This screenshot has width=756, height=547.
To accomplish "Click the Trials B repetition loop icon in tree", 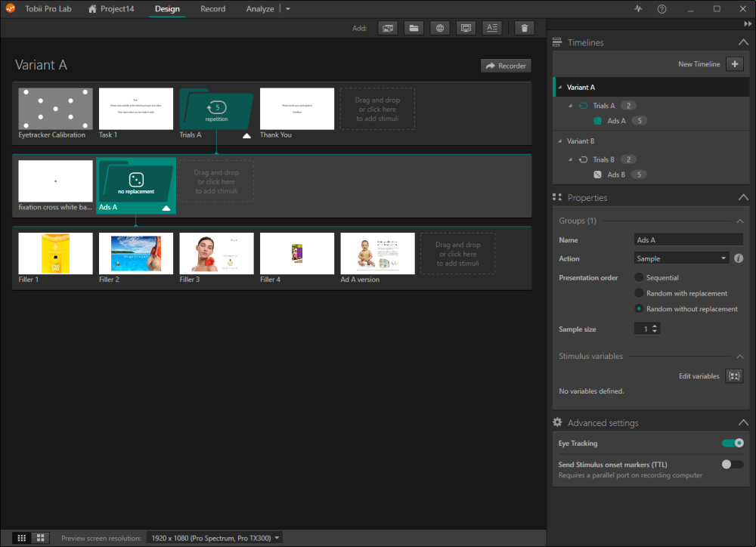I will coord(584,159).
